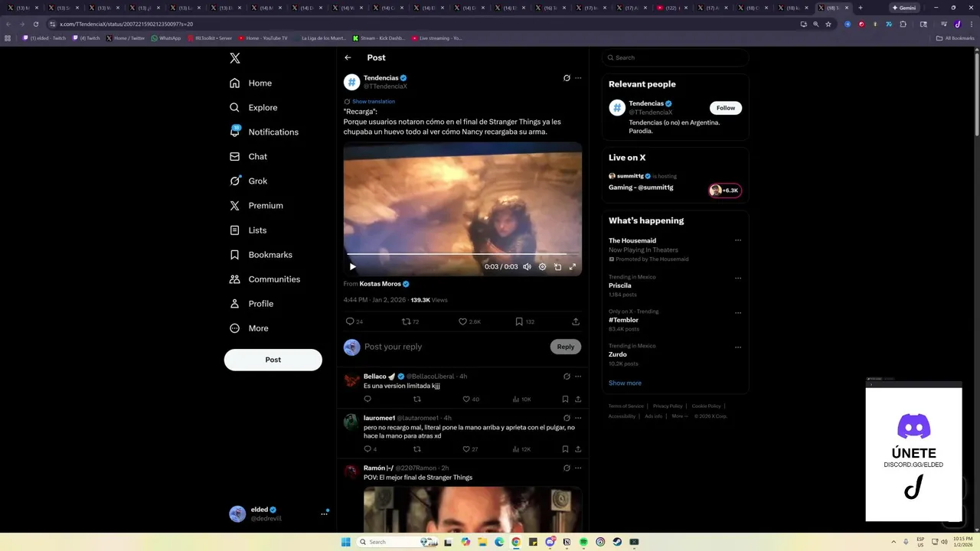Share the Tendencias post
The width and height of the screenshot is (980, 551).
tap(576, 321)
